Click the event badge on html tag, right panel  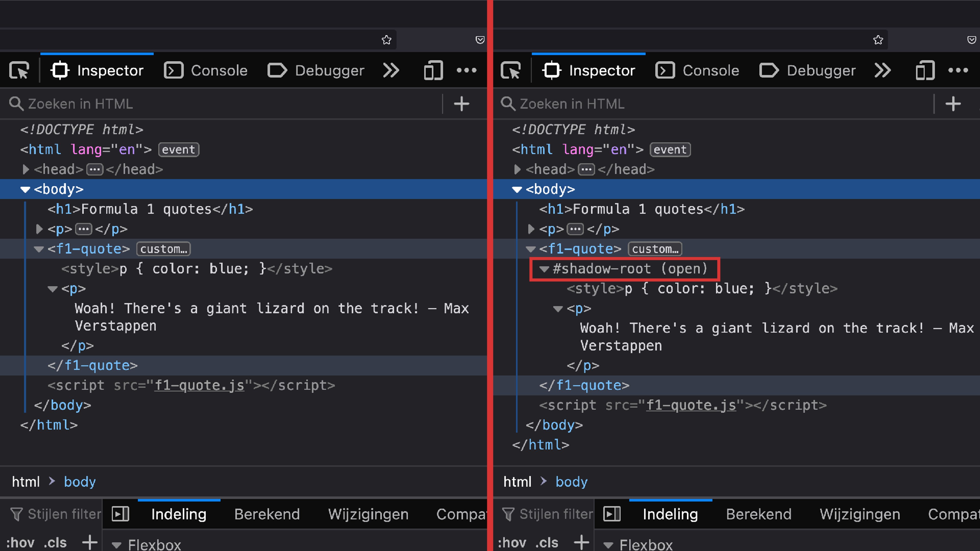click(670, 149)
